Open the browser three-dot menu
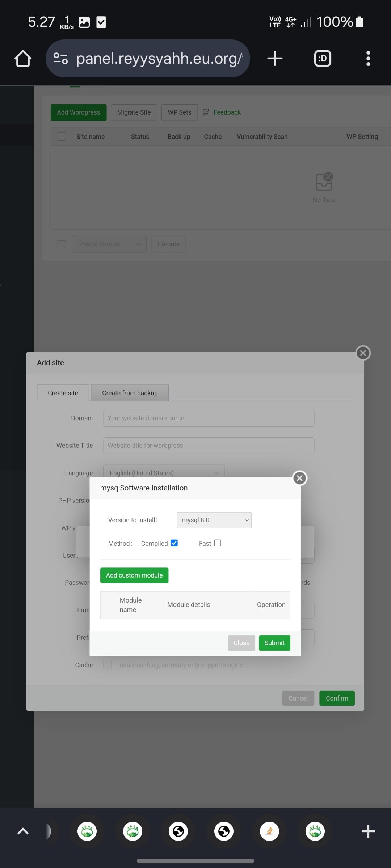 pyautogui.click(x=368, y=59)
